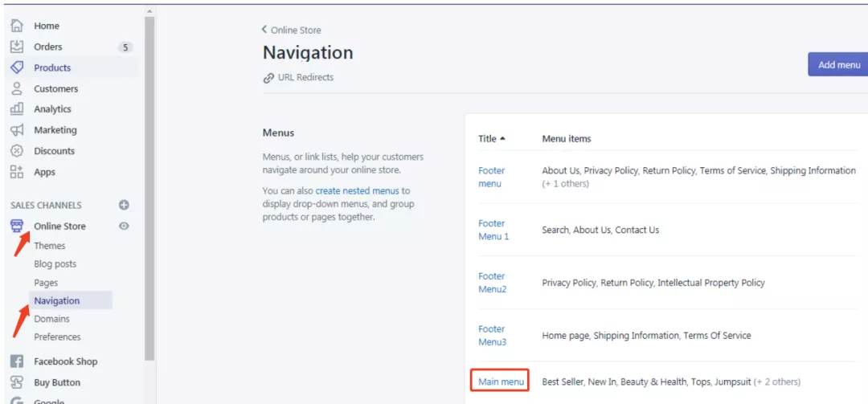Select the Products tag icon

(x=17, y=67)
